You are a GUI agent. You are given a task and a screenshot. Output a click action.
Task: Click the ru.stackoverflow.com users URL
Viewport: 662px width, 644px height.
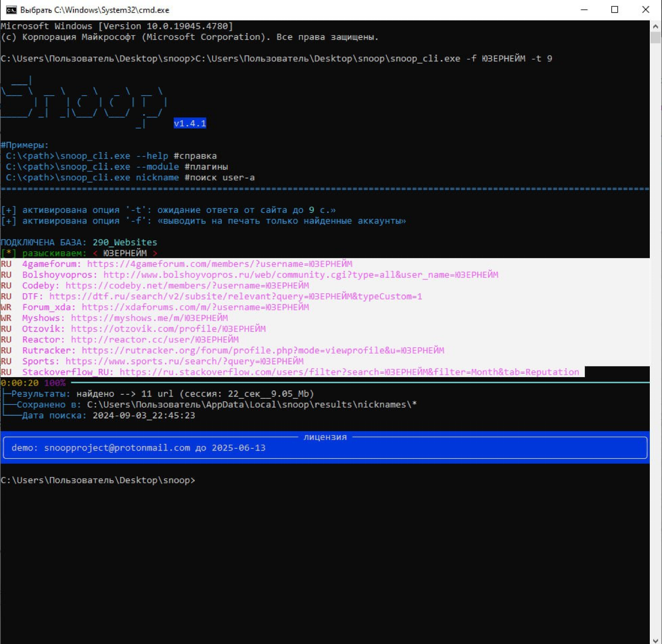tap(349, 372)
